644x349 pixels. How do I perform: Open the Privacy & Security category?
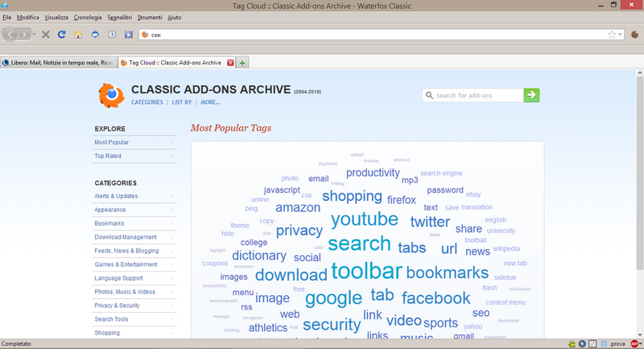click(x=134, y=305)
